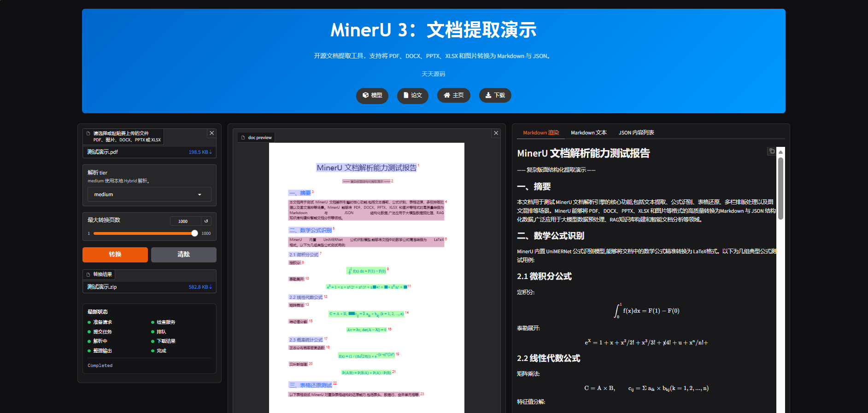Image resolution: width=868 pixels, height=413 pixels.
Task: Click the 下载结果 status item
Action: coord(164,341)
